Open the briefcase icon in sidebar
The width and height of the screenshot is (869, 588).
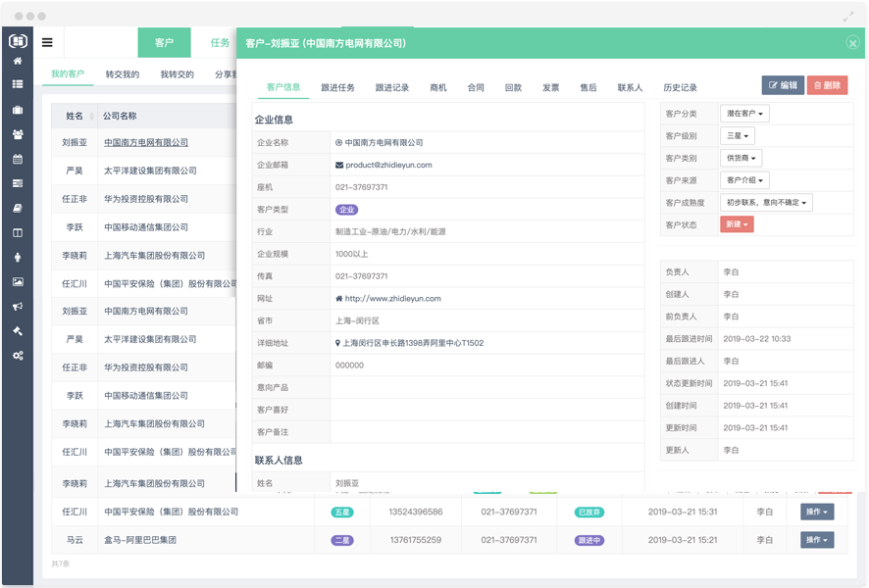pyautogui.click(x=18, y=110)
